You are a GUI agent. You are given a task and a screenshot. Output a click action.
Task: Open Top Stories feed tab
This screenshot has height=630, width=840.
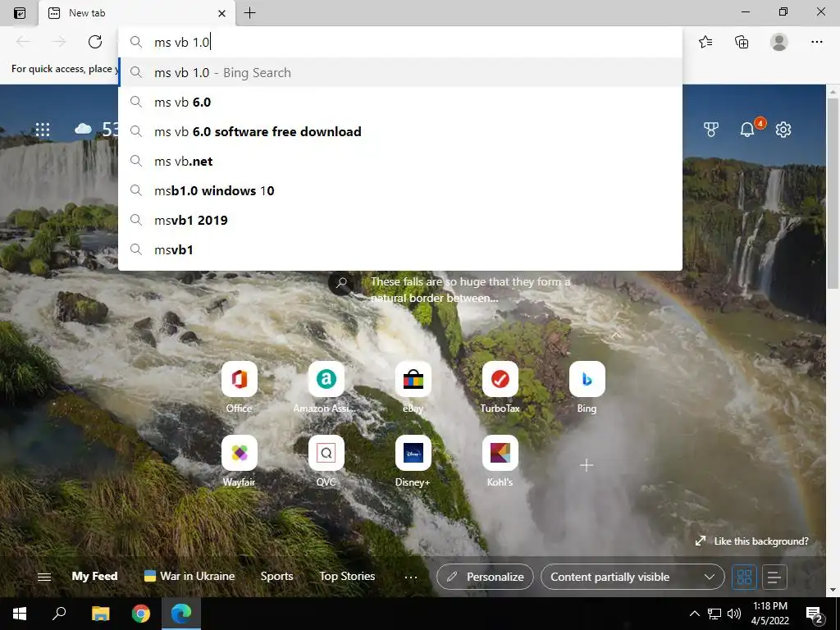pos(347,577)
